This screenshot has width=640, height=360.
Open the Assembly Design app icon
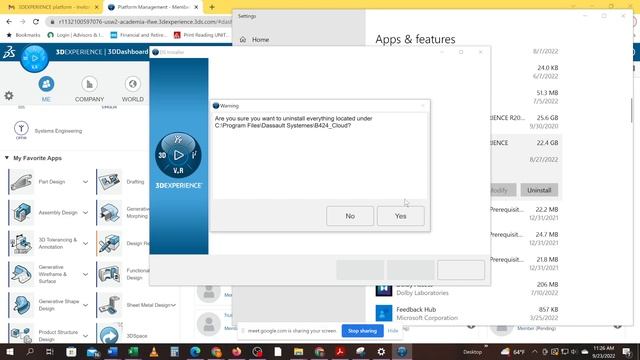22,213
